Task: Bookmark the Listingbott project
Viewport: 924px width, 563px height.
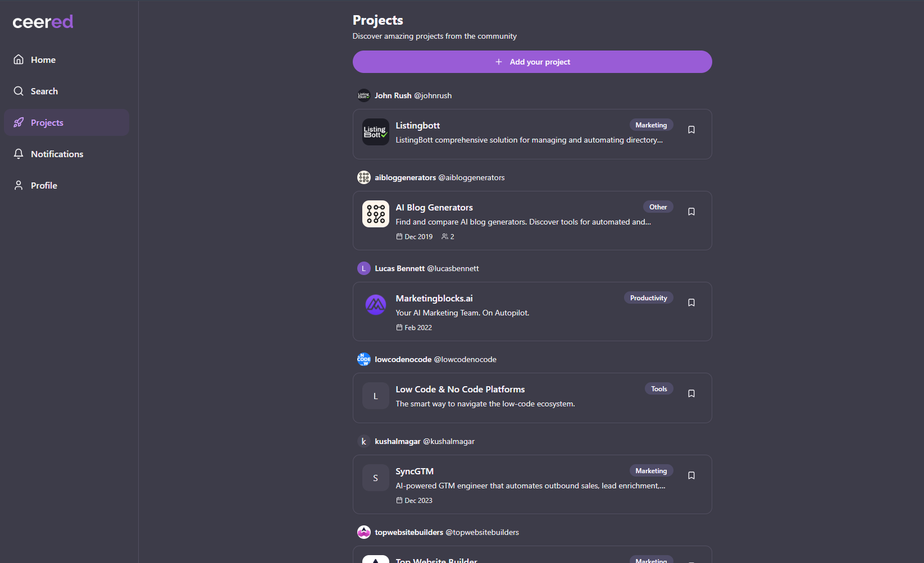Action: pyautogui.click(x=691, y=129)
